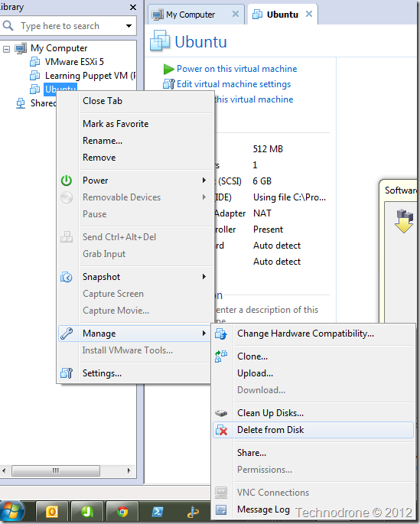Select Close Tab in context menu

pyautogui.click(x=103, y=101)
